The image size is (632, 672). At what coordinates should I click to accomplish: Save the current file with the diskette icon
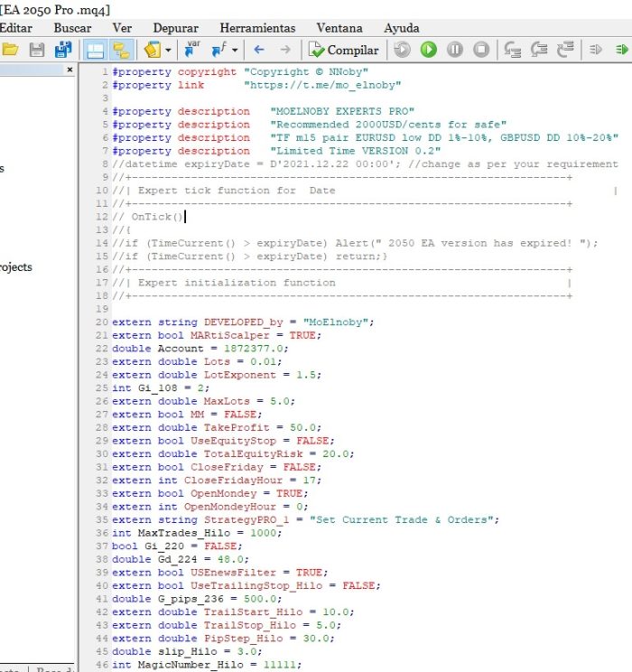(x=36, y=50)
